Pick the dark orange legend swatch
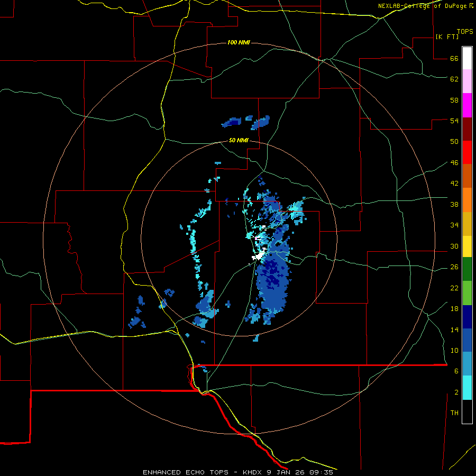 (467, 176)
